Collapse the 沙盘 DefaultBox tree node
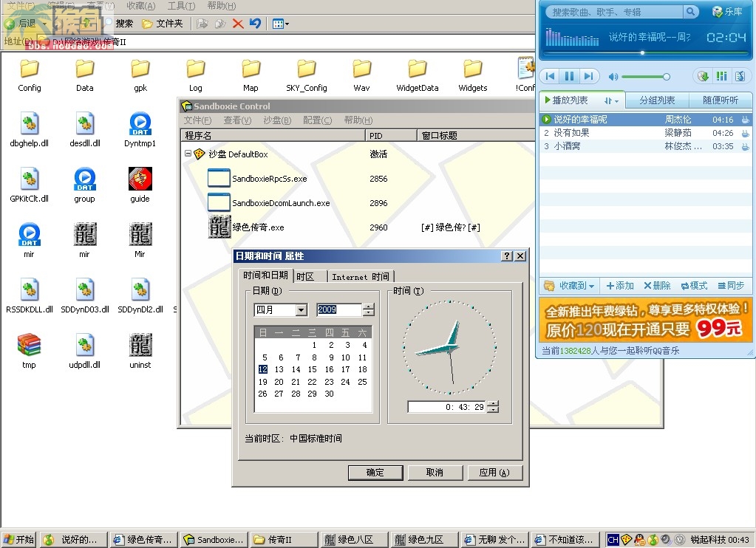Image resolution: width=756 pixels, height=548 pixels. point(188,154)
